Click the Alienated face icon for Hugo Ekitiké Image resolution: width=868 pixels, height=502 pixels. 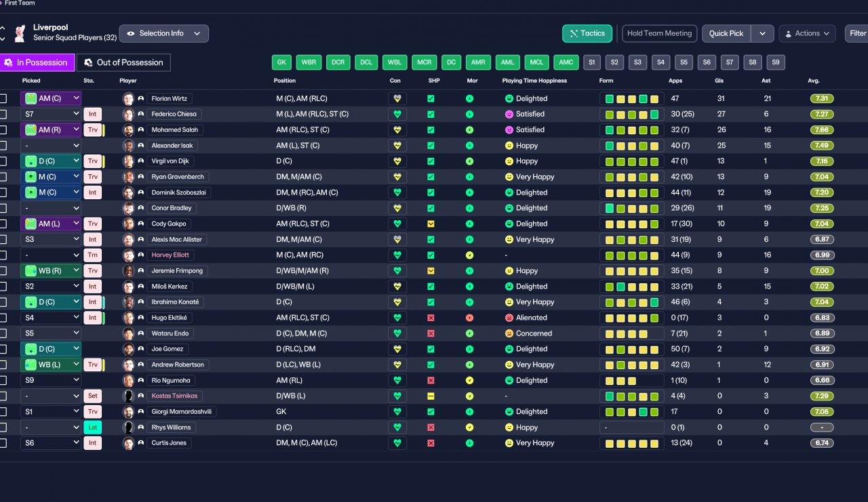(x=509, y=318)
